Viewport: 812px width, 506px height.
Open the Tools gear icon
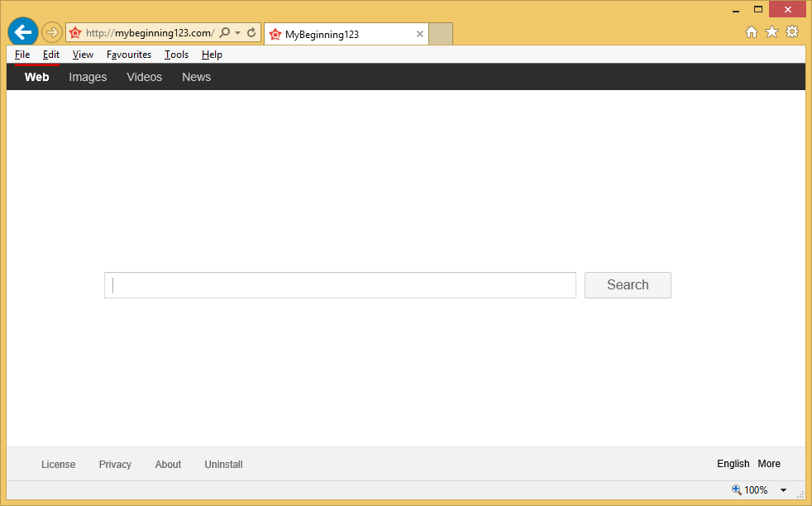(792, 32)
